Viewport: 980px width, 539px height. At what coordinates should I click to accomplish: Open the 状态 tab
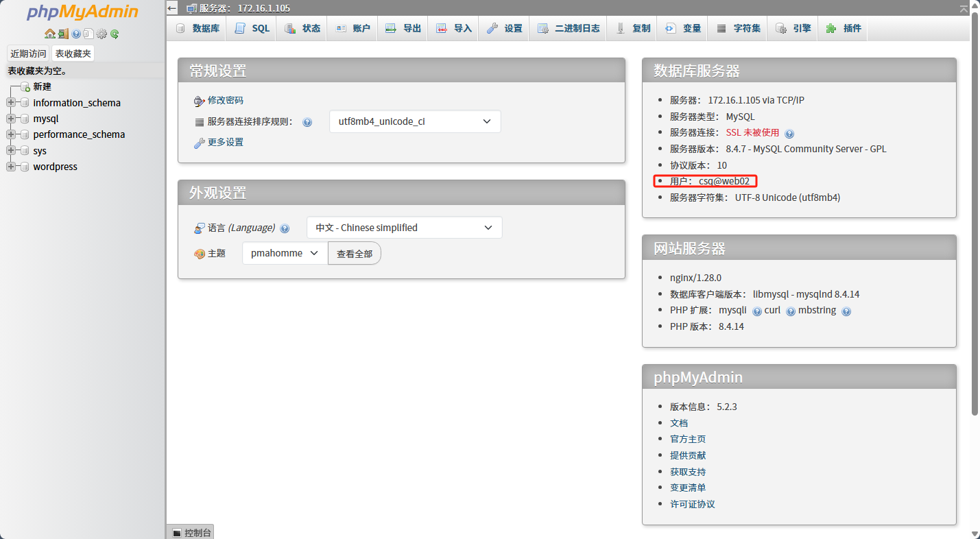tap(302, 28)
